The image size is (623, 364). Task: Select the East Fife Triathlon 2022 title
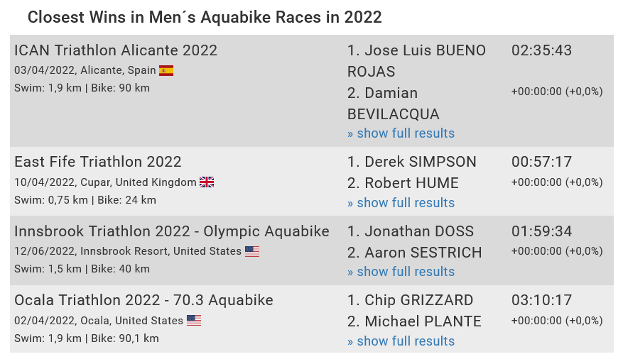pyautogui.click(x=98, y=162)
